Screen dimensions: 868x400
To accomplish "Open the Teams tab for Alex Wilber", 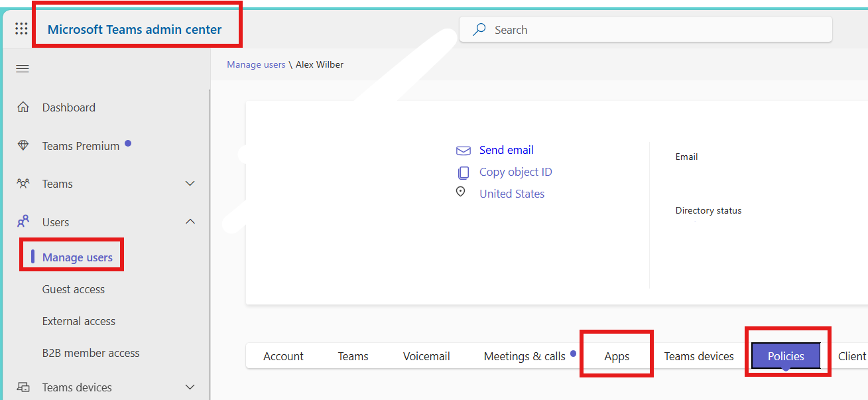I will pos(353,356).
